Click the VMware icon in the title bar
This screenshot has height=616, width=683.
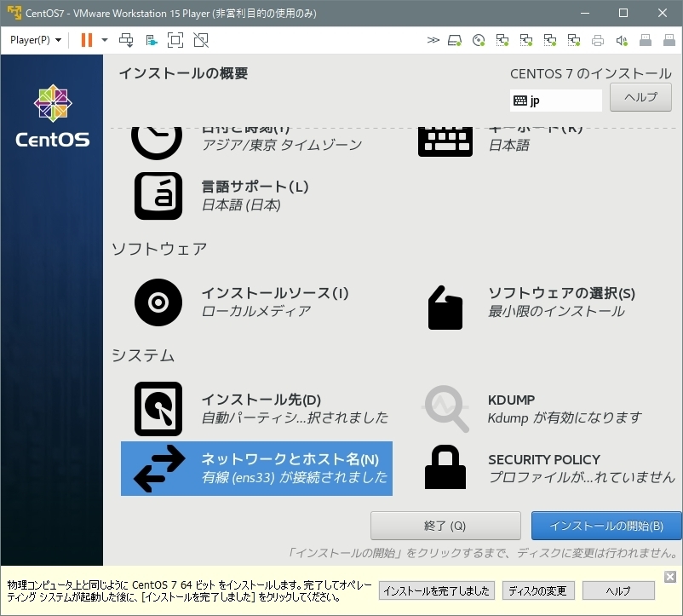tap(14, 13)
